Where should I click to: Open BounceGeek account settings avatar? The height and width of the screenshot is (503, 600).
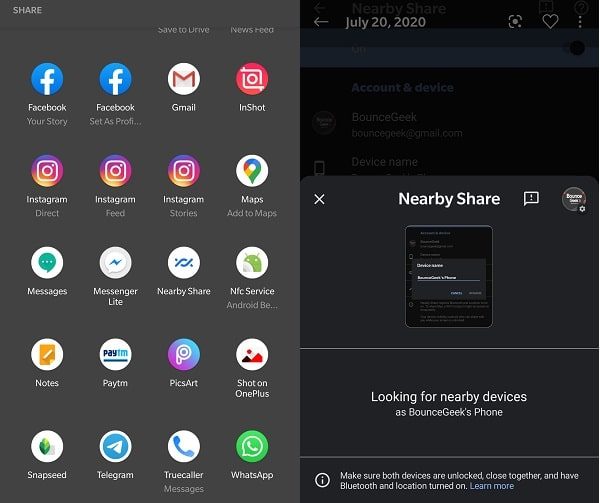[574, 199]
